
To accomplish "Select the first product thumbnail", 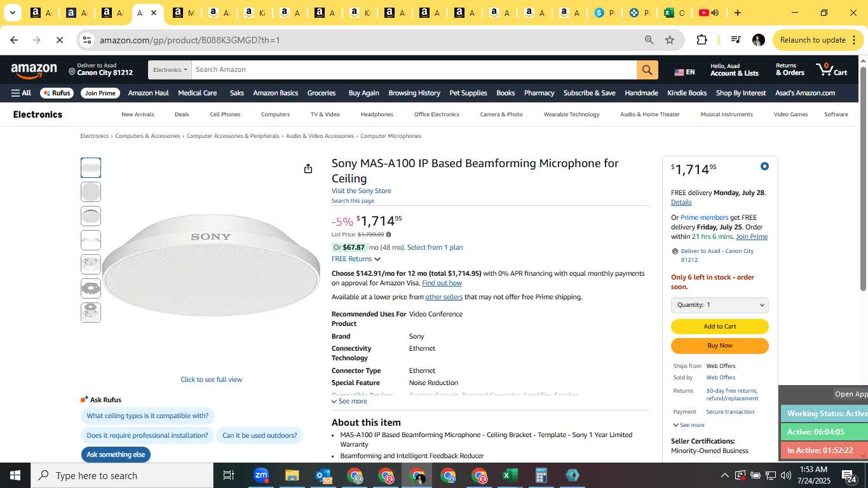I will tap(91, 168).
